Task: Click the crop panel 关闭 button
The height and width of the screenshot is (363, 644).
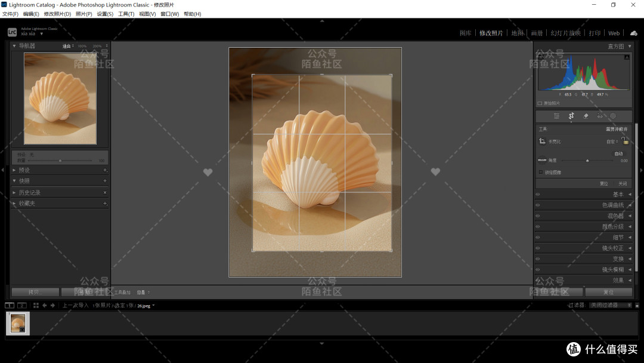Action: [623, 184]
